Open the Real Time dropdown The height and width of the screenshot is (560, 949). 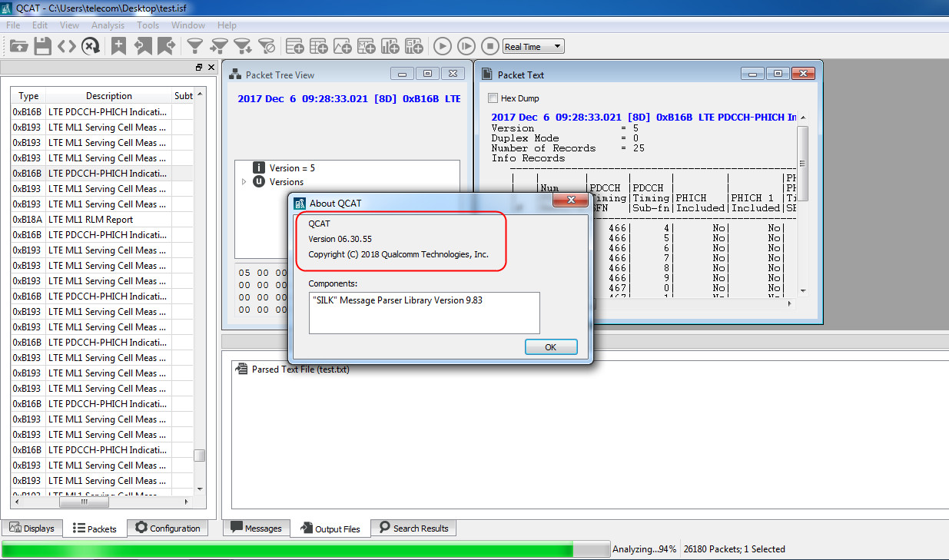coord(533,47)
